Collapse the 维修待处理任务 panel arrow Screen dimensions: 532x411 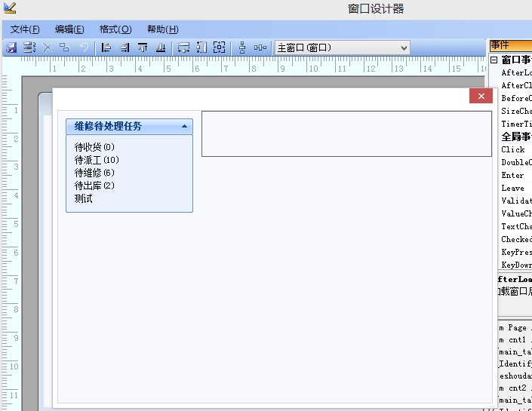185,127
